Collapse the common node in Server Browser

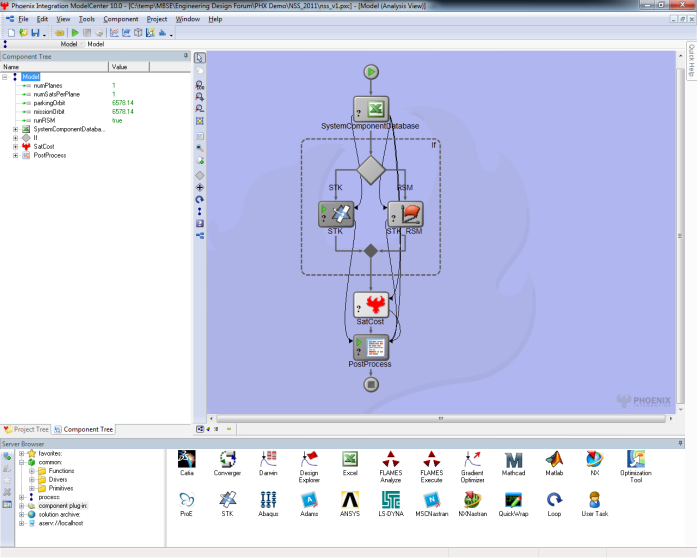click(x=21, y=462)
